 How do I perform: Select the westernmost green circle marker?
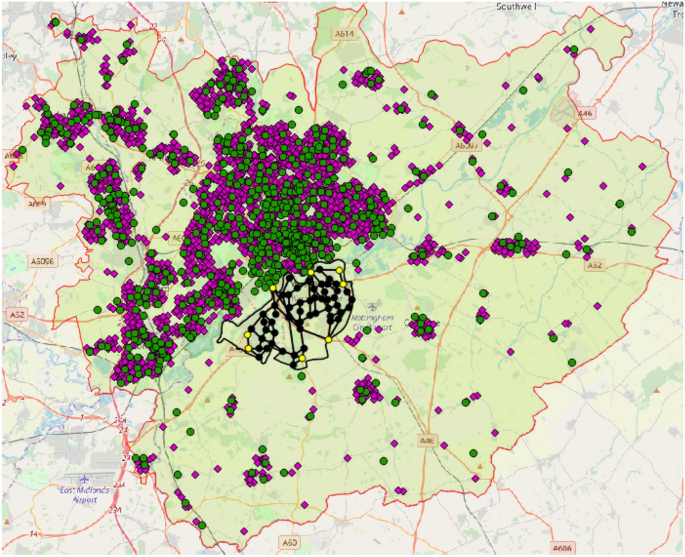pyautogui.click(x=22, y=150)
